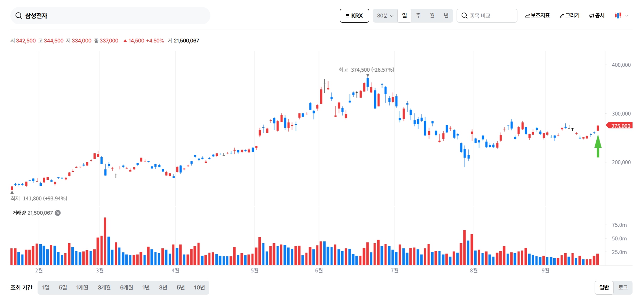Click the candlestick chart type icon
The width and height of the screenshot is (644, 303).
[x=618, y=16]
